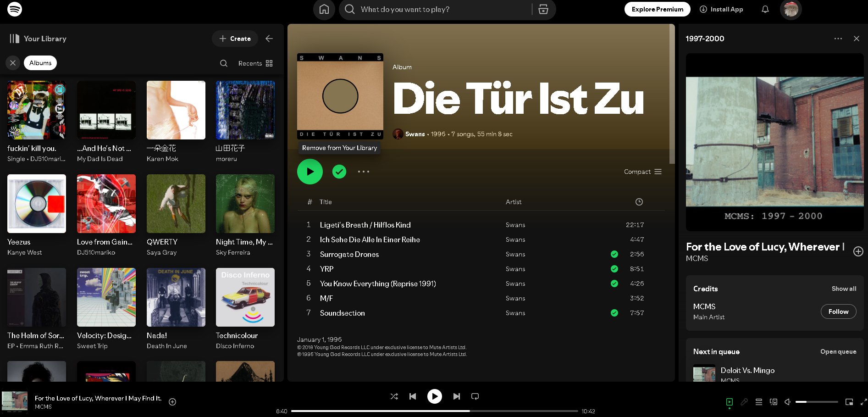Screen dimensions: 868x417
Task: Open Night Time, My Time album
Action: [245, 216]
